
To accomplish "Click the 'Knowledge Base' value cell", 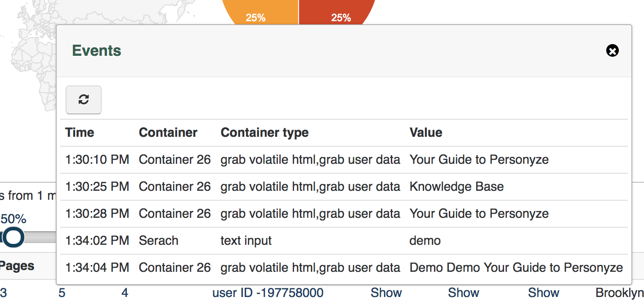I will point(456,187).
